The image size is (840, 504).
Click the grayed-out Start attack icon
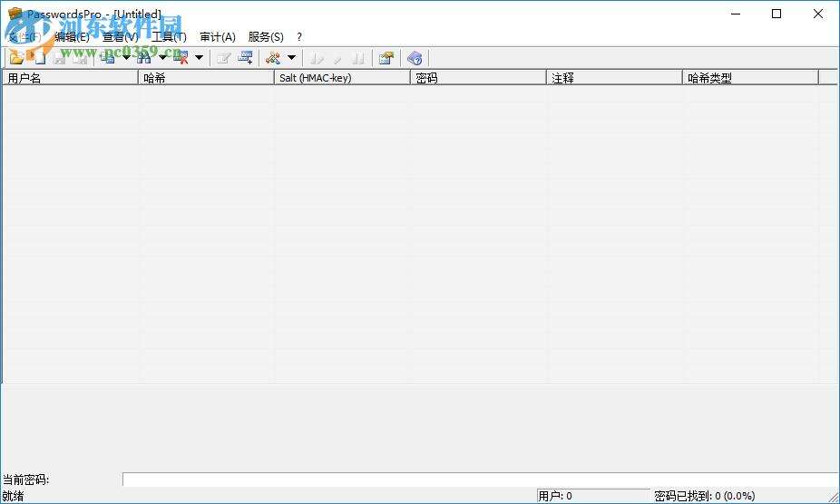[x=316, y=58]
